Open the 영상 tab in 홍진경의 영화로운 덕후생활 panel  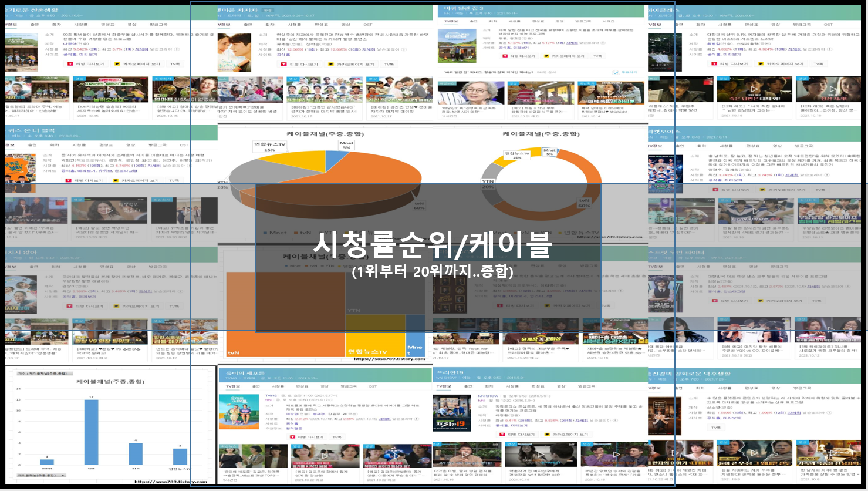click(x=776, y=388)
